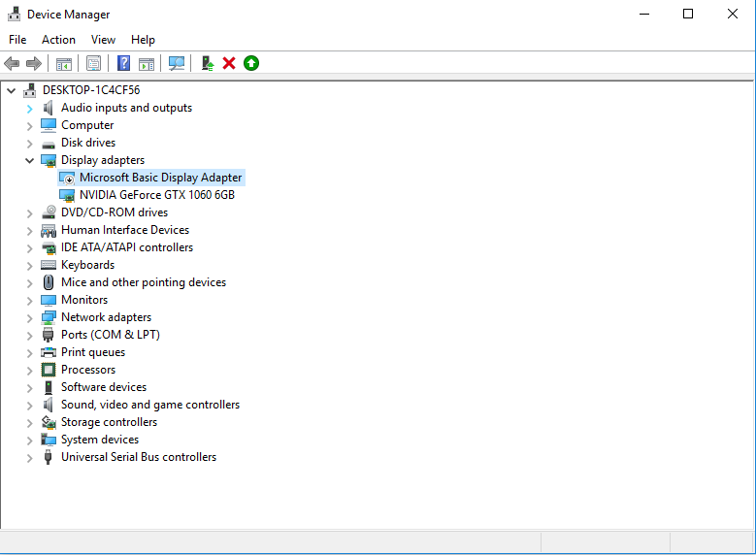Click the Device Manager title bar icon
Screen dimensions: 756x555
(x=14, y=14)
